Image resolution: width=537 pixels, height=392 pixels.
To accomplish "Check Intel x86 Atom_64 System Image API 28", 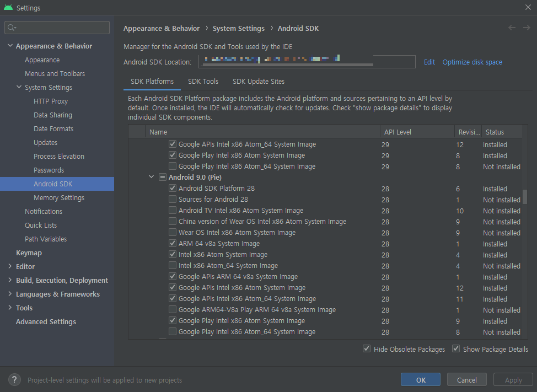I will click(173, 265).
